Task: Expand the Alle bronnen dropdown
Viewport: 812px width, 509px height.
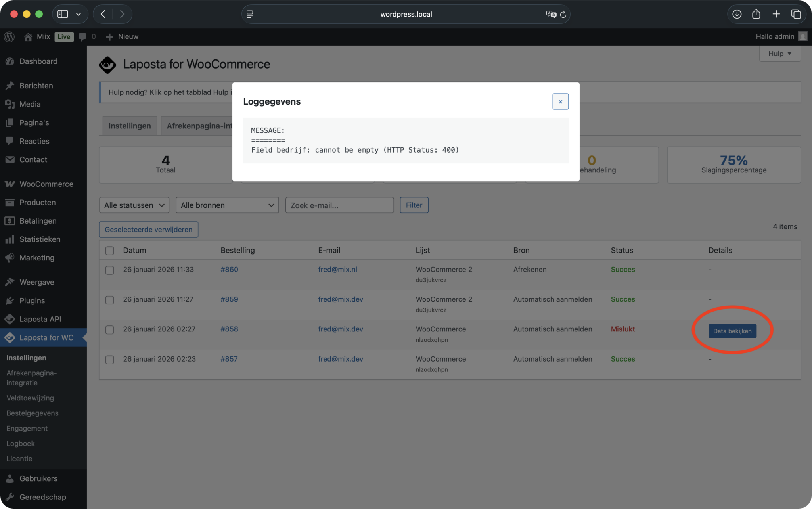Action: tap(227, 205)
